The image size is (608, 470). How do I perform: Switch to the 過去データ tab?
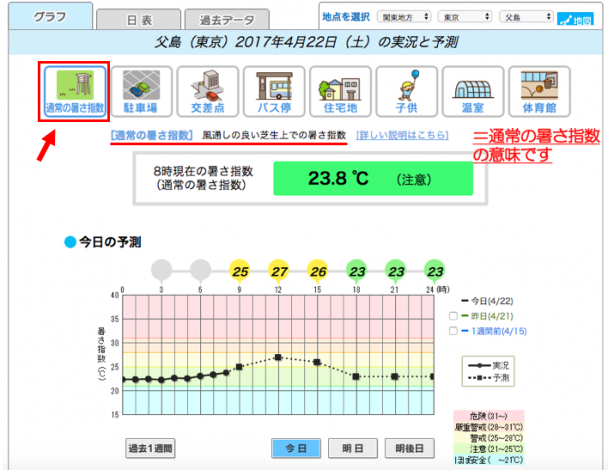point(227,19)
